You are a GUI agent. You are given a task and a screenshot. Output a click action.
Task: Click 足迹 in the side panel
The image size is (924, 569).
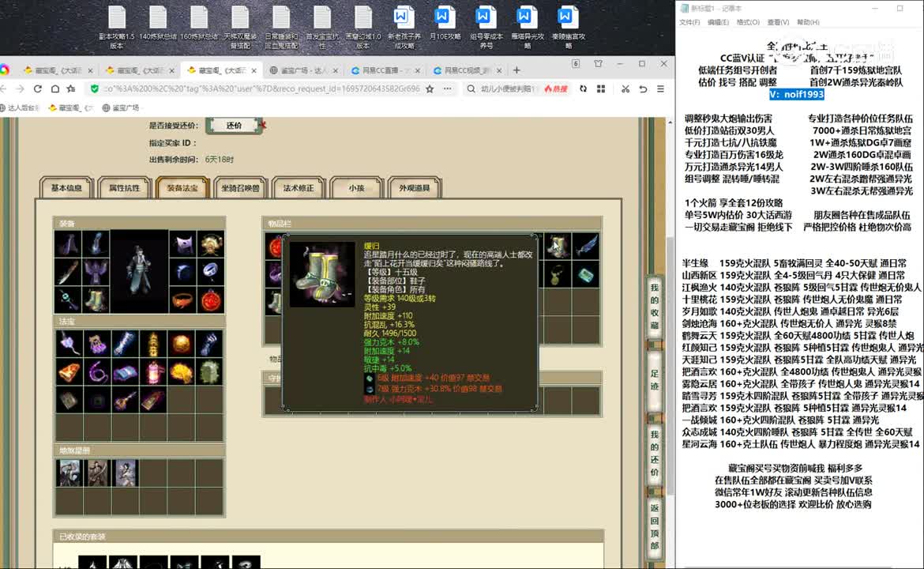click(654, 379)
